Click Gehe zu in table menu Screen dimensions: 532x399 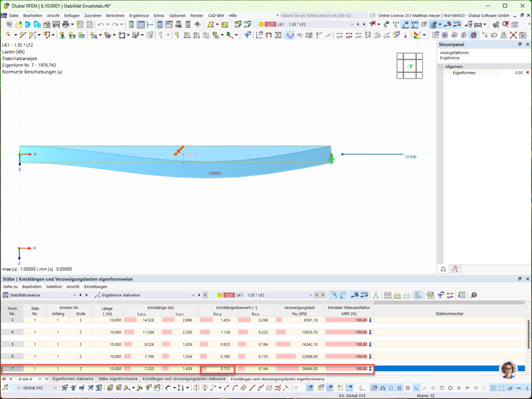point(10,287)
